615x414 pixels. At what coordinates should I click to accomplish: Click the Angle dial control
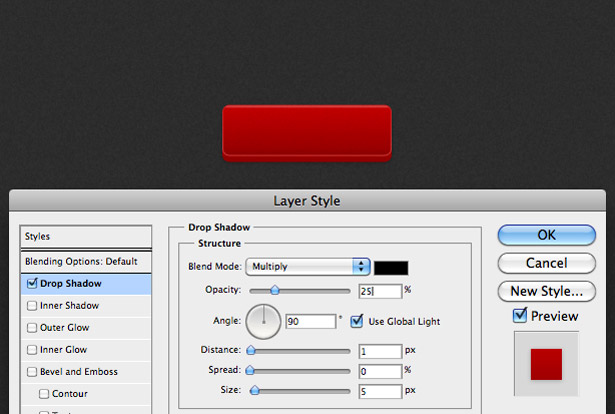point(263,321)
